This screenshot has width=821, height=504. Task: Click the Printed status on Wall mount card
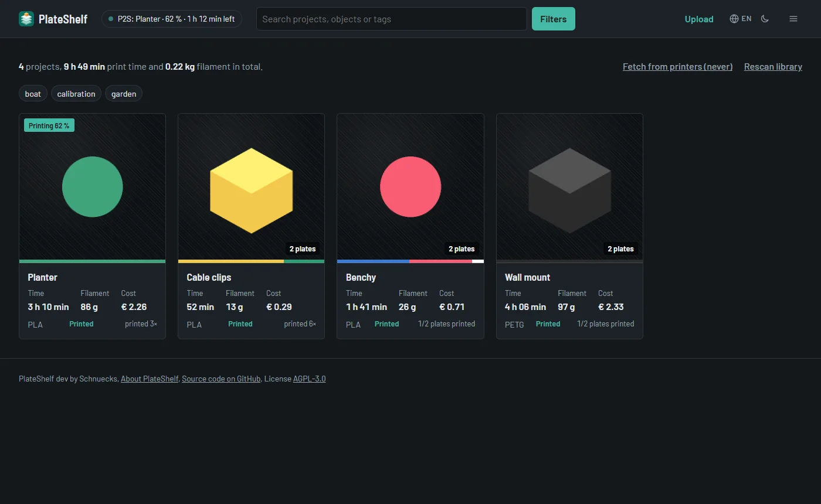548,323
